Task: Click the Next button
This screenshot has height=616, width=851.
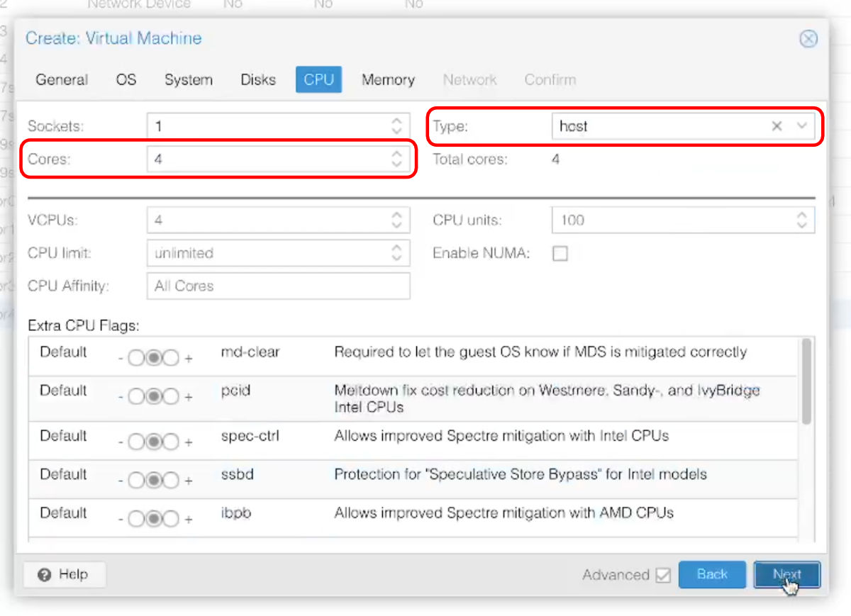Action: [x=786, y=575]
